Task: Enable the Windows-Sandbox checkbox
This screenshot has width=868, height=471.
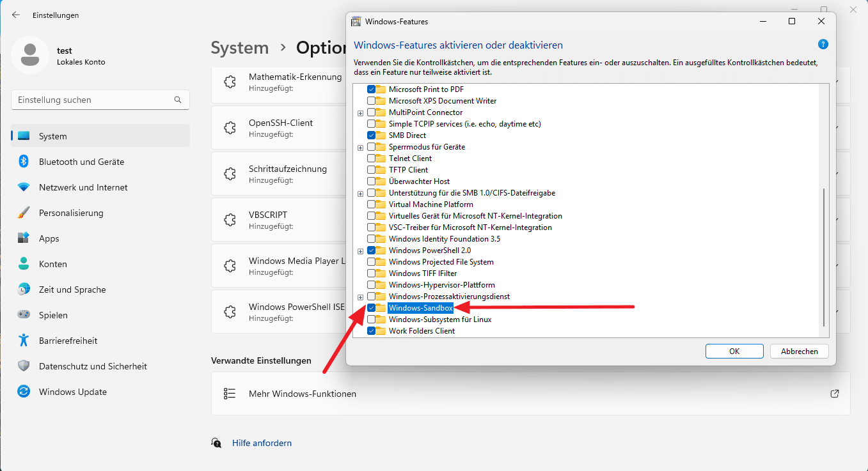Action: 372,307
